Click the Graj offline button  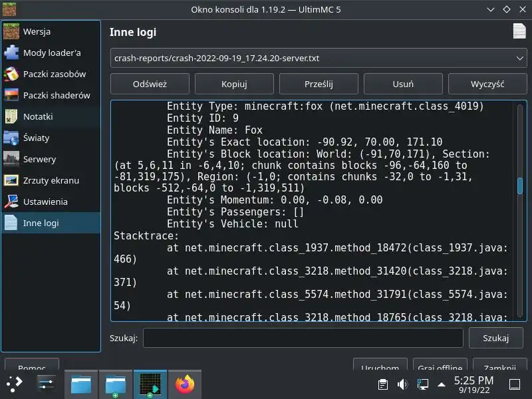(440, 364)
